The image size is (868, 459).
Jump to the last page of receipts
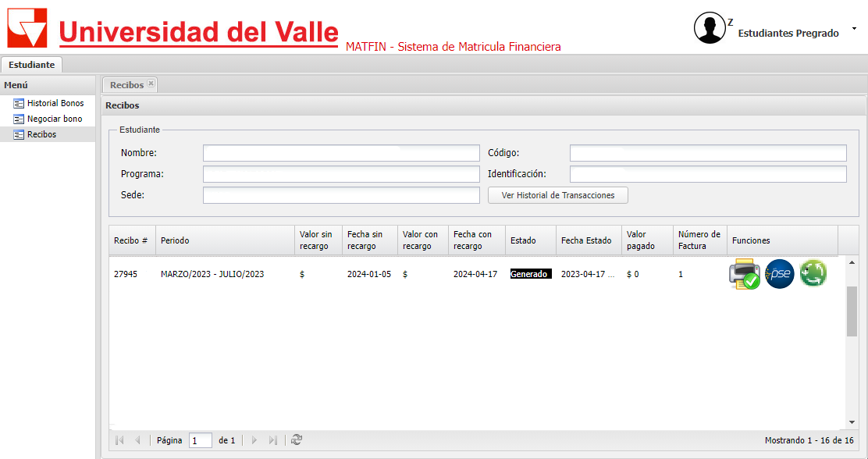pyautogui.click(x=272, y=440)
